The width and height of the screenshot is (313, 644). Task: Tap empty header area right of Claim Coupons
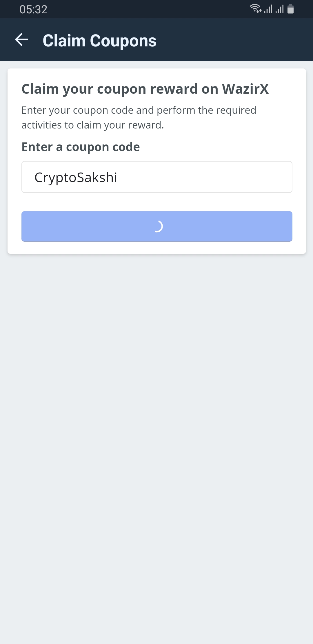tap(232, 40)
